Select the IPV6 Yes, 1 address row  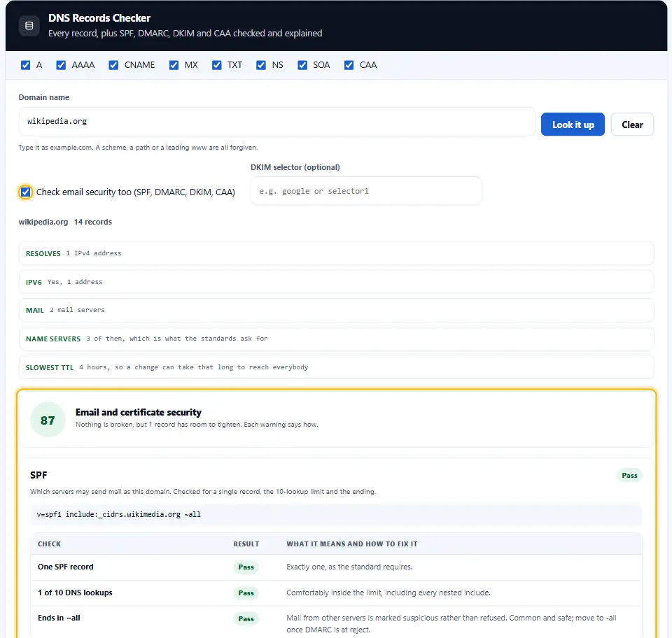coord(336,282)
